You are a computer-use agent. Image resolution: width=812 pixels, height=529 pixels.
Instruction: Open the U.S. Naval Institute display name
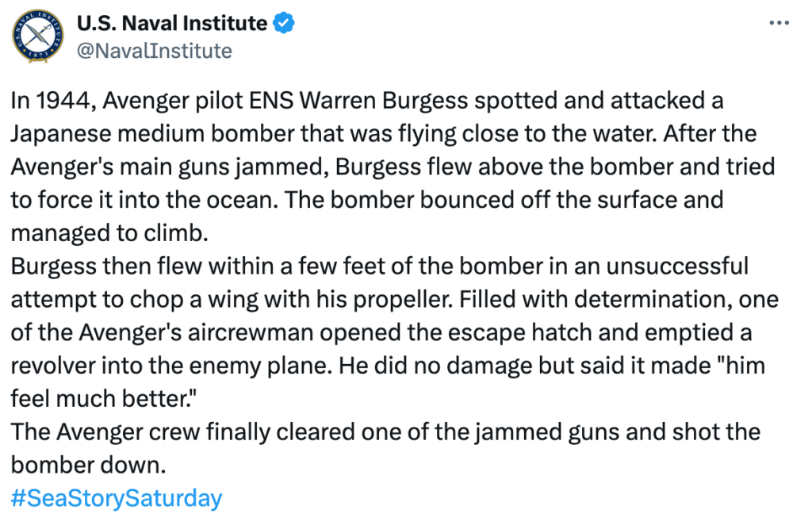point(171,24)
